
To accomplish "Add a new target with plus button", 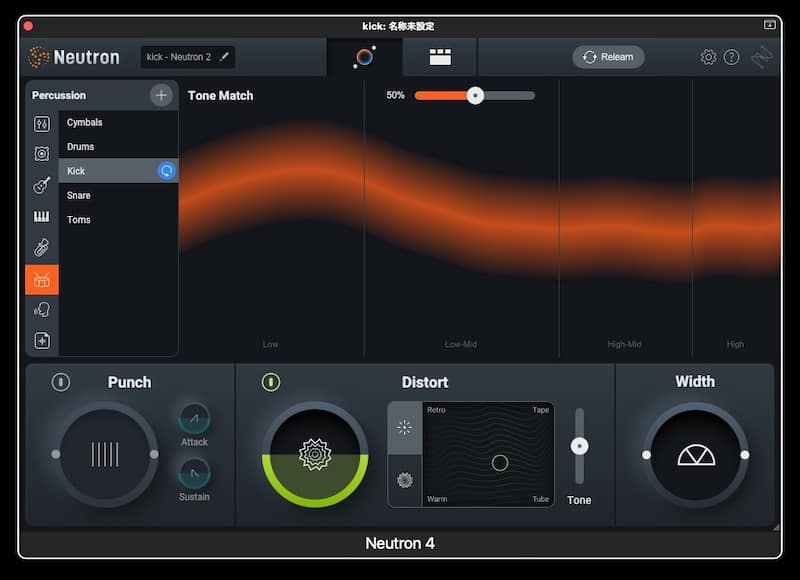I will pyautogui.click(x=161, y=95).
